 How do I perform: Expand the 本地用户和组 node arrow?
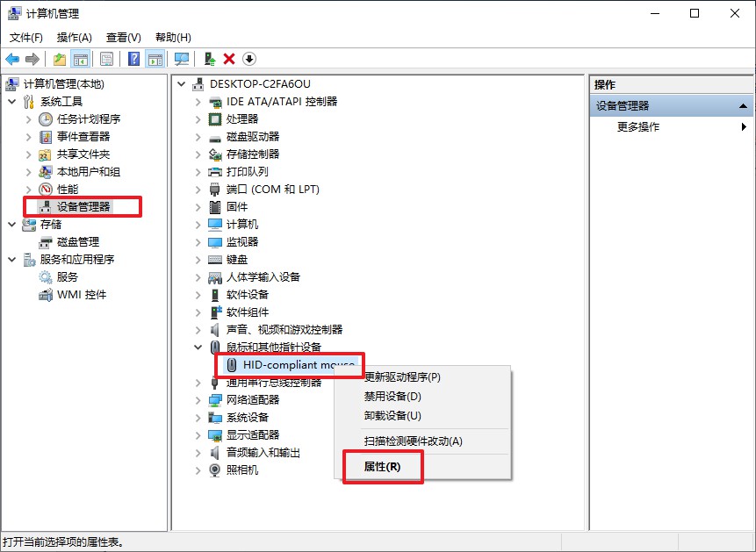pos(28,172)
